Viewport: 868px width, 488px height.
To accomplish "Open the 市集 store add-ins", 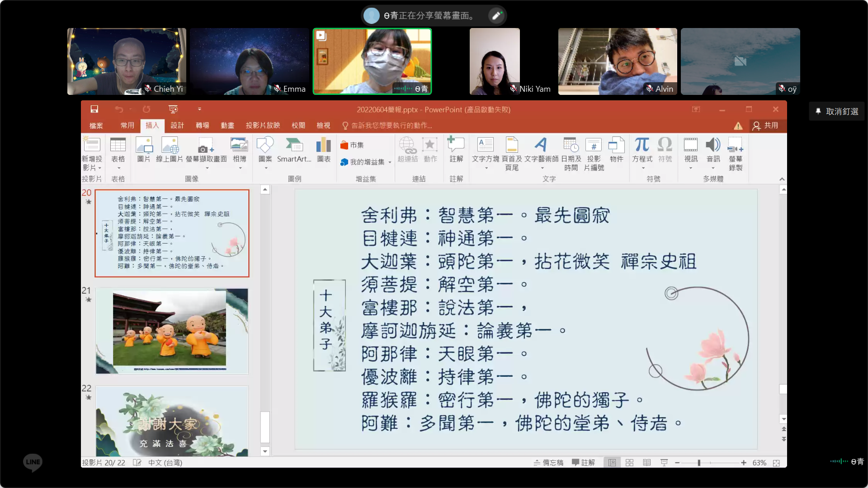I will (352, 145).
